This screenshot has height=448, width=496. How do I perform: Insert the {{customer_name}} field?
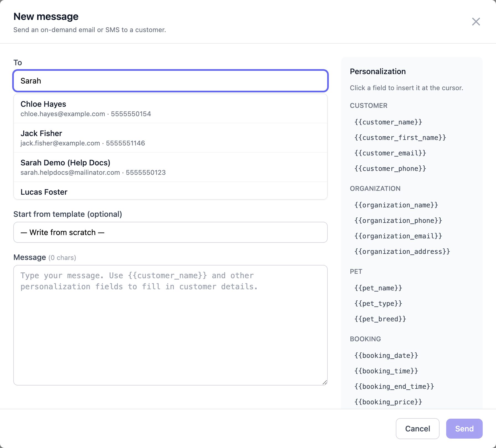pyautogui.click(x=388, y=122)
